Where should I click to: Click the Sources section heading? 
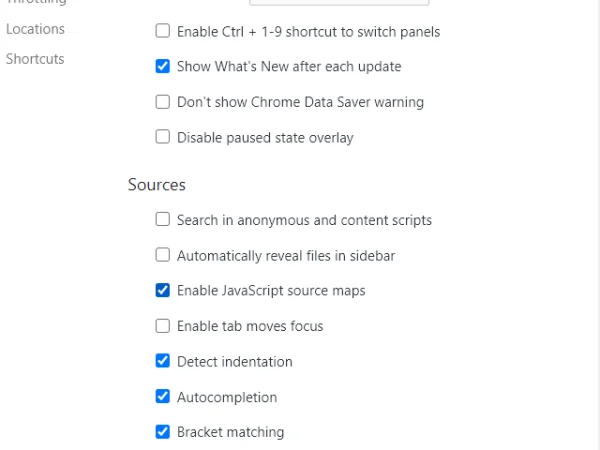pos(157,184)
